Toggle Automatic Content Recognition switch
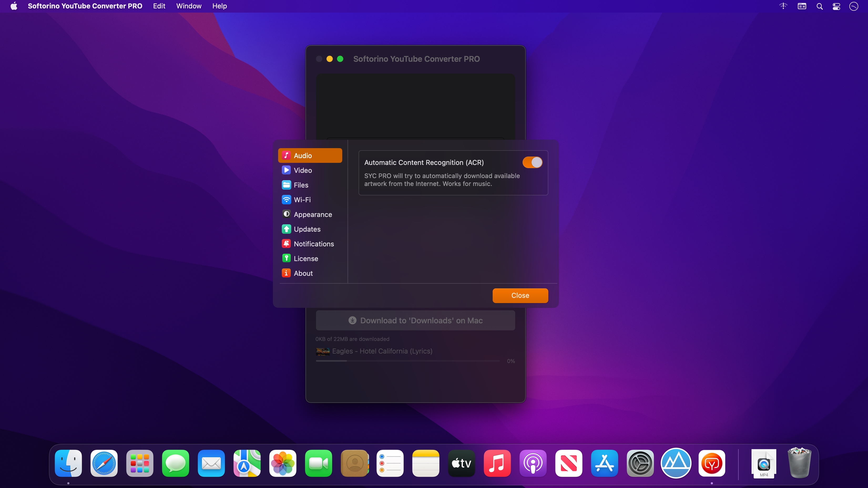Image resolution: width=868 pixels, height=488 pixels. tap(532, 162)
